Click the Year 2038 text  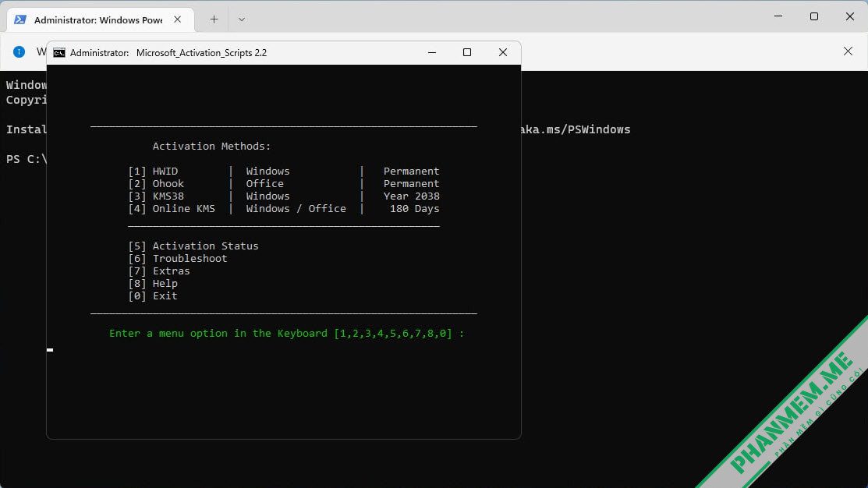[x=411, y=196]
